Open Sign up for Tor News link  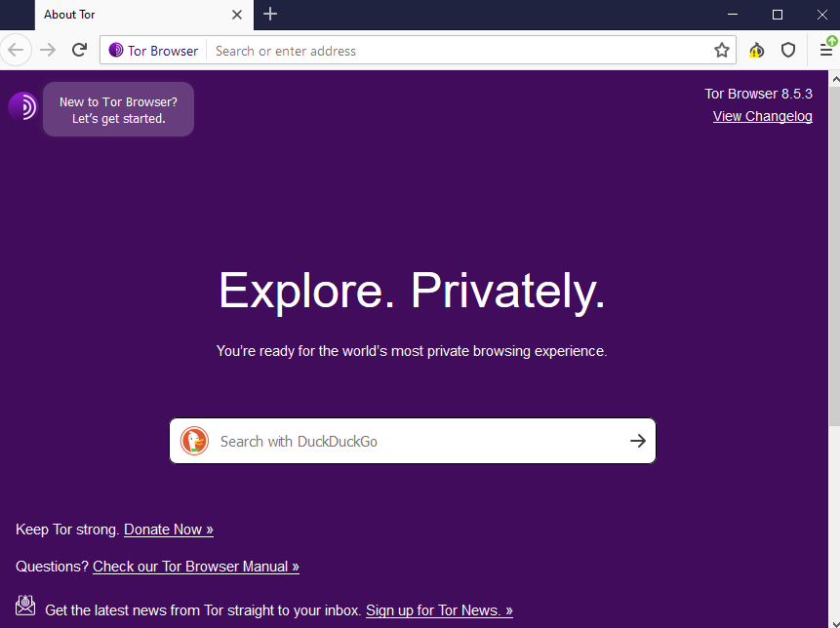click(439, 610)
